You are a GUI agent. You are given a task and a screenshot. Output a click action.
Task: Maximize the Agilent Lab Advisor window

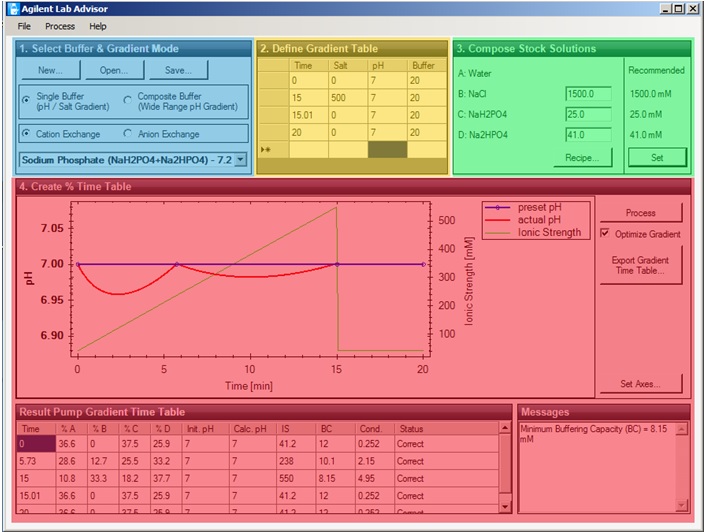click(x=678, y=9)
